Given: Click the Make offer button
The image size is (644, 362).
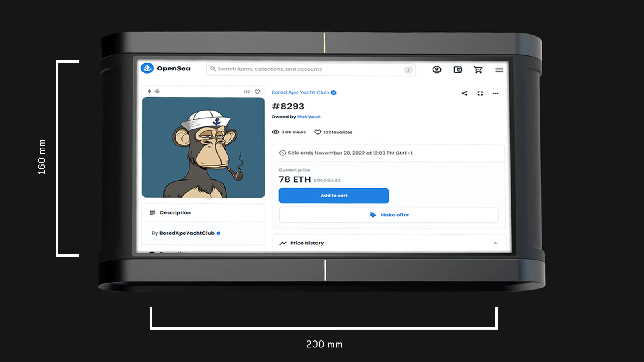Looking at the screenshot, I should [x=389, y=215].
